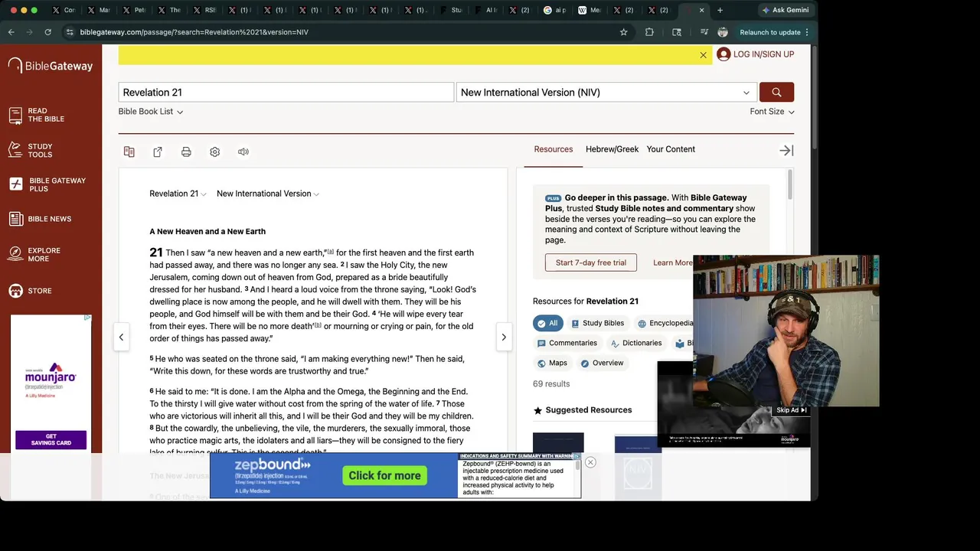Switch to the Resources tab
Image resolution: width=980 pixels, height=551 pixels.
554,149
